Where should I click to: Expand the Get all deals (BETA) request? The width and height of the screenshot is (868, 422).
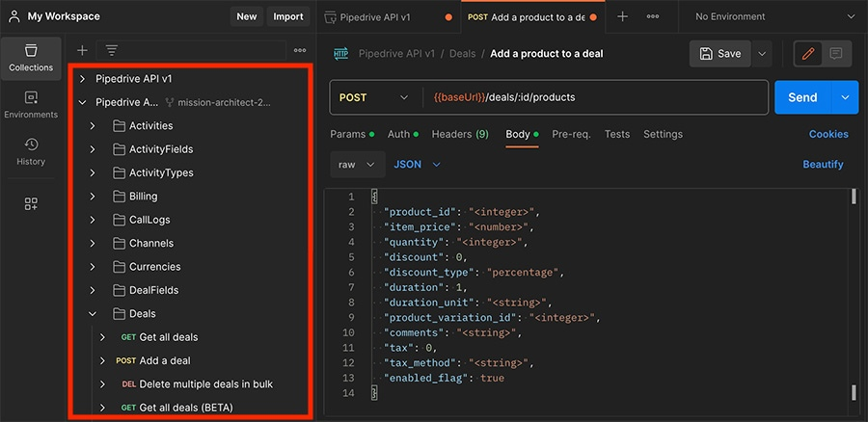click(102, 408)
